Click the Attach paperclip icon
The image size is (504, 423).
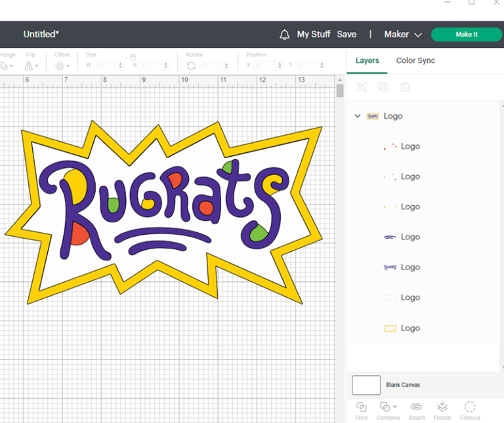tap(416, 407)
